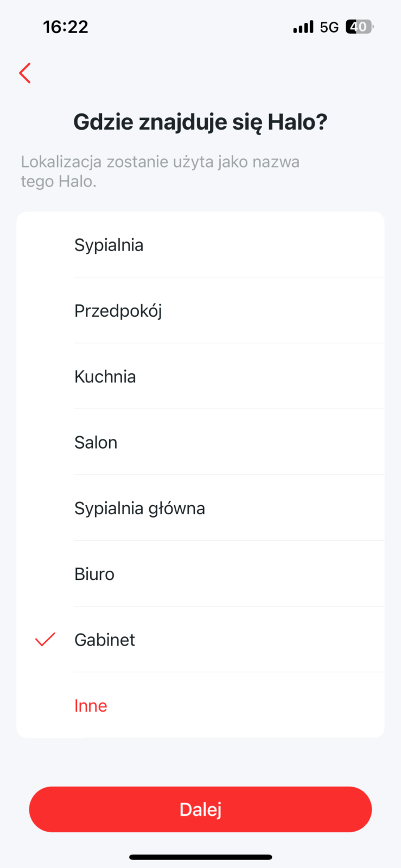Screen dimensions: 401x868
Task: Tap the home indicator bar at bottom
Action: pyautogui.click(x=200, y=857)
